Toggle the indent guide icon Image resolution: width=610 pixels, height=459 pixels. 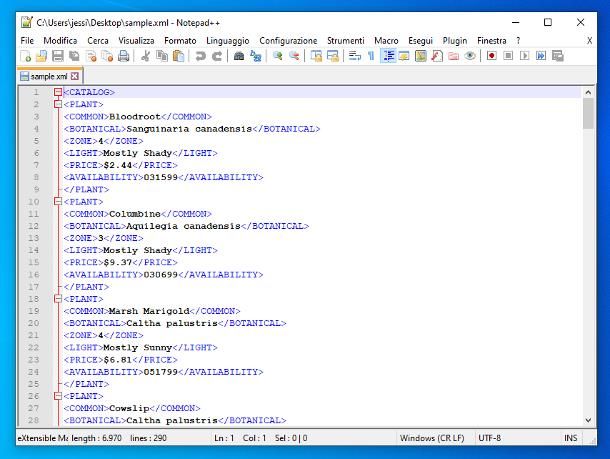[x=388, y=56]
